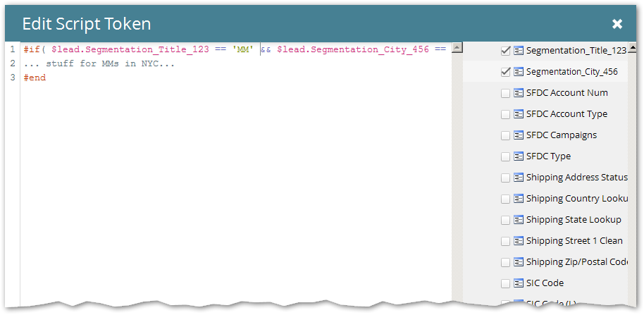Viewport: 644px width, 315px height.
Task: Toggle the SIC Code checkbox
Action: (505, 283)
